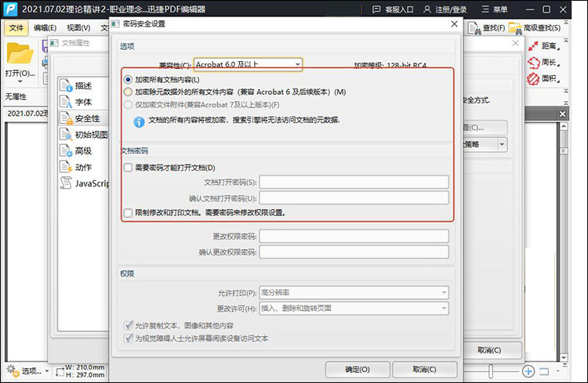This screenshot has width=588, height=383.
Task: Click the blue information icon
Action: point(139,122)
